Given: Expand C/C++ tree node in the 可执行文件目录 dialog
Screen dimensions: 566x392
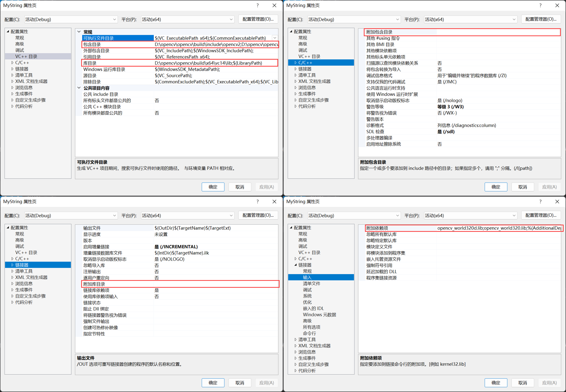Looking at the screenshot, I should 13,63.
